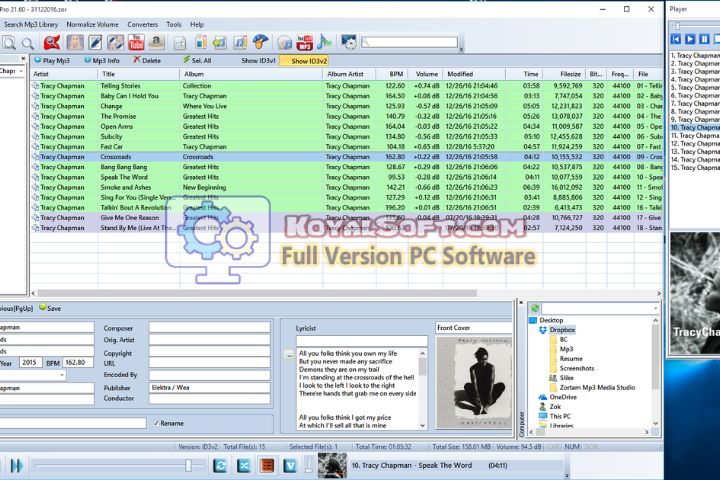Image resolution: width=720 pixels, height=480 pixels.
Task: Click the music note folder toolbar icon
Action: (x=240, y=43)
